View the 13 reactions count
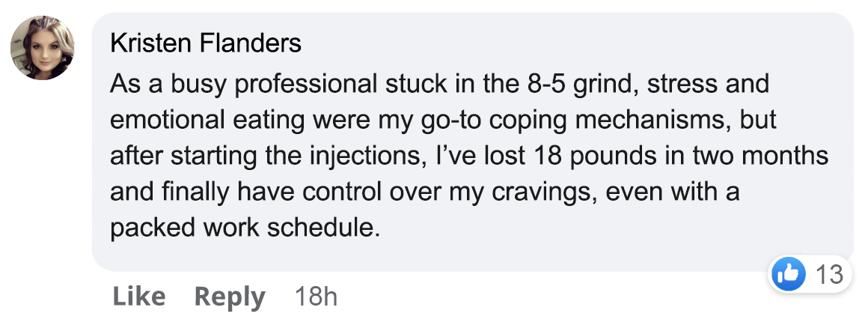This screenshot has height=322, width=868. pos(830,274)
